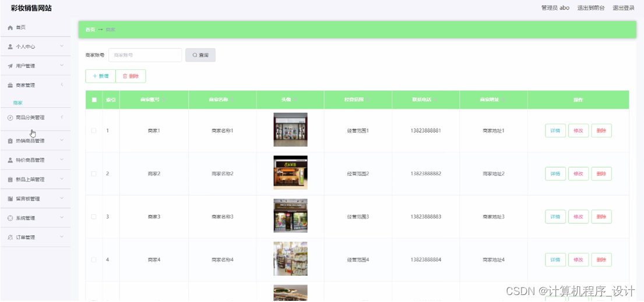Click 修改 for 商家2 row
Screen dimensions: 644x302
578,173
